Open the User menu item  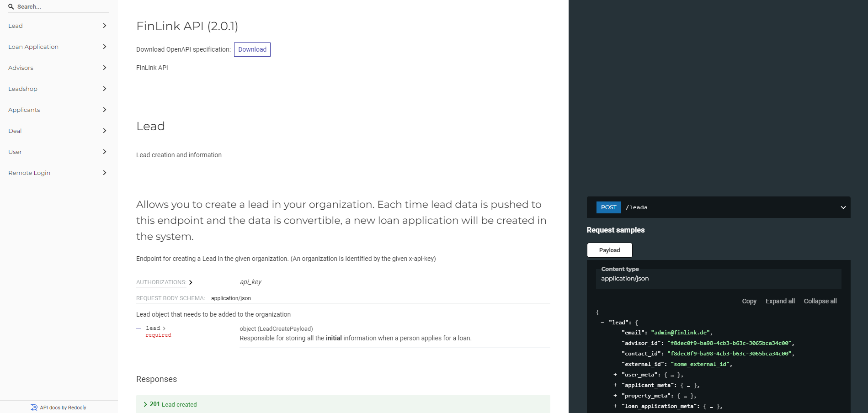[59, 152]
